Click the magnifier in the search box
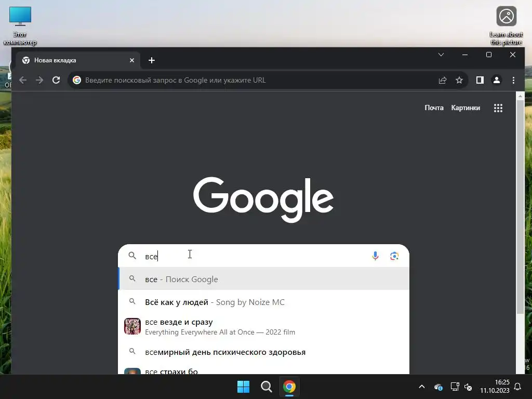This screenshot has height=399, width=532. pyautogui.click(x=132, y=256)
